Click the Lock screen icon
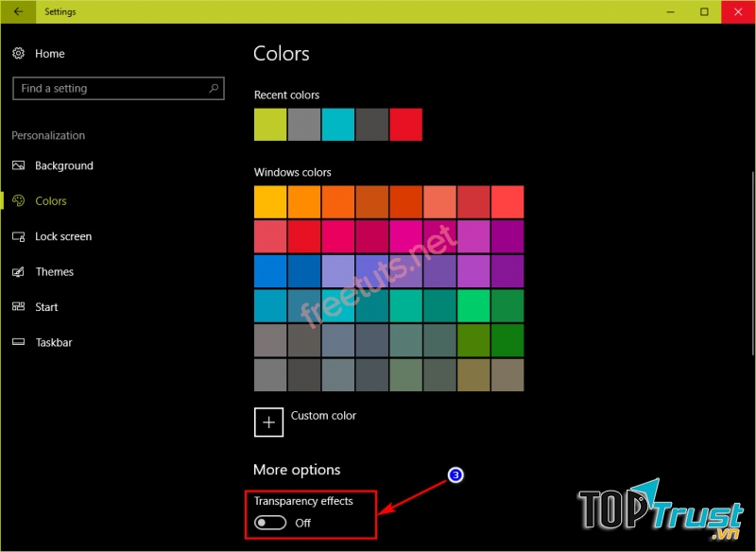 18,236
